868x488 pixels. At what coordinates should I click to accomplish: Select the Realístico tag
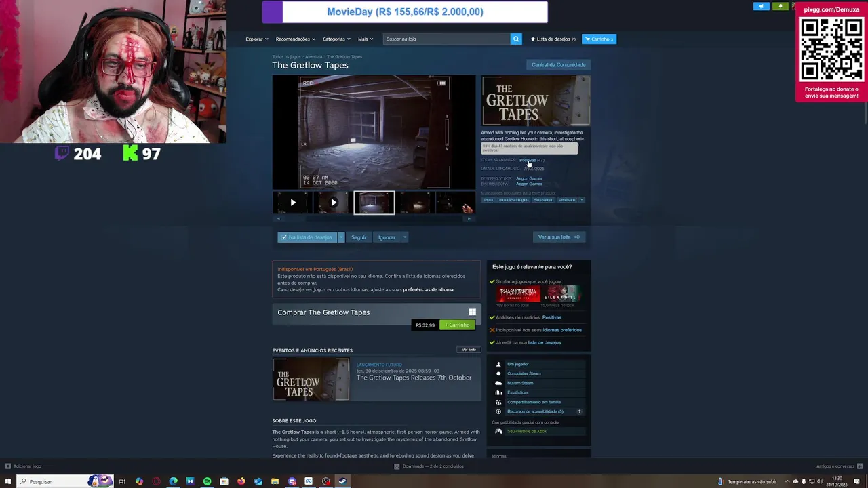click(567, 200)
